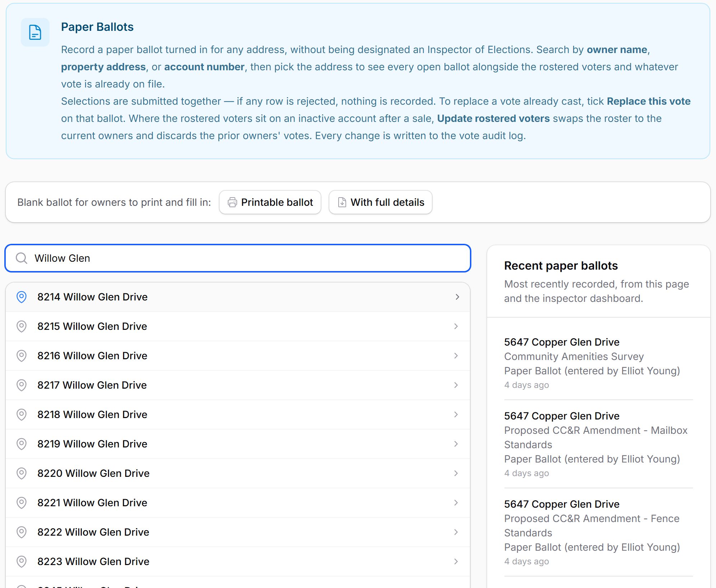Screen dimensions: 716x588
Task: Click the location pin for 8220 Willow Glen Drive
Action: [22, 473]
